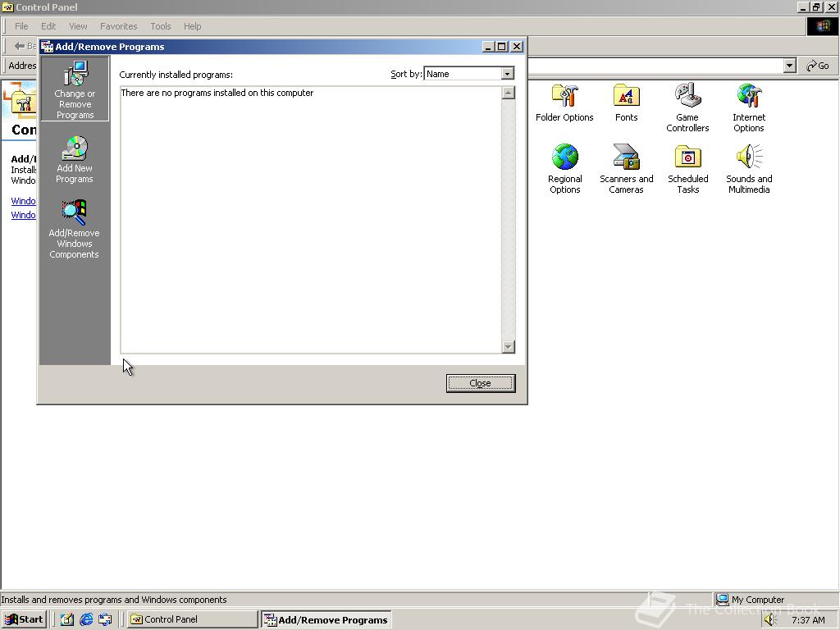The height and width of the screenshot is (630, 840).
Task: Open Scanners and Cameras in Control Panel
Action: [x=626, y=169]
